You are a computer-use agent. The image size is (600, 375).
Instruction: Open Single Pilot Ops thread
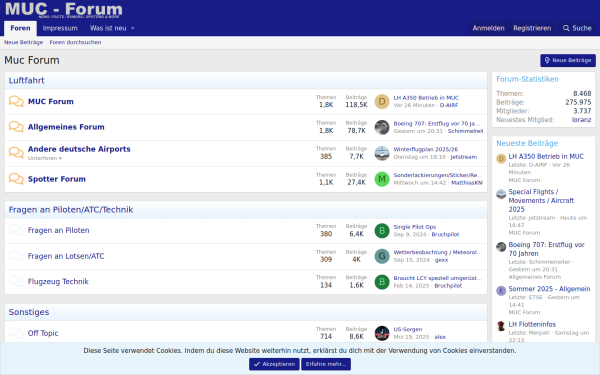[415, 227]
